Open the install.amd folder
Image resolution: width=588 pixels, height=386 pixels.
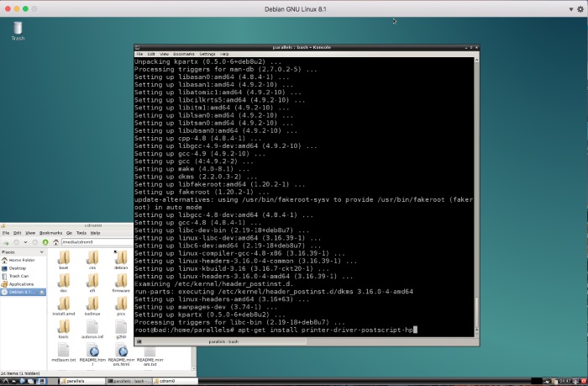coord(64,306)
